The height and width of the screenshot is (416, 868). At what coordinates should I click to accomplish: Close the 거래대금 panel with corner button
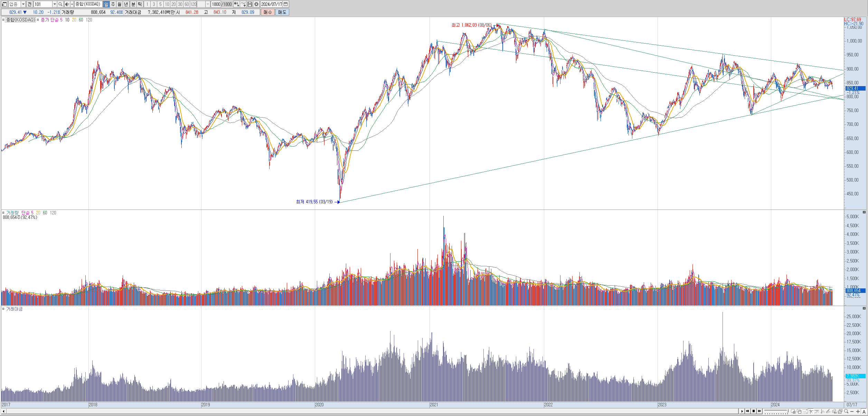pos(864,308)
